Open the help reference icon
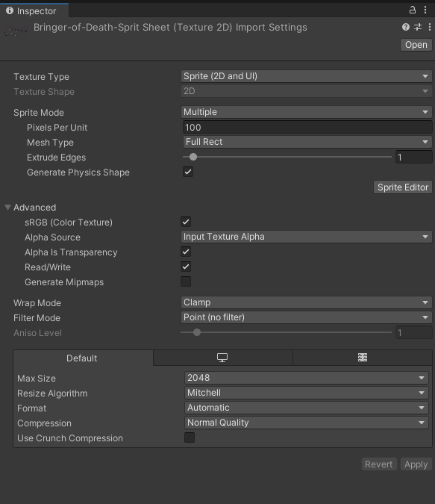Screen dimensions: 435x504 (x=406, y=27)
